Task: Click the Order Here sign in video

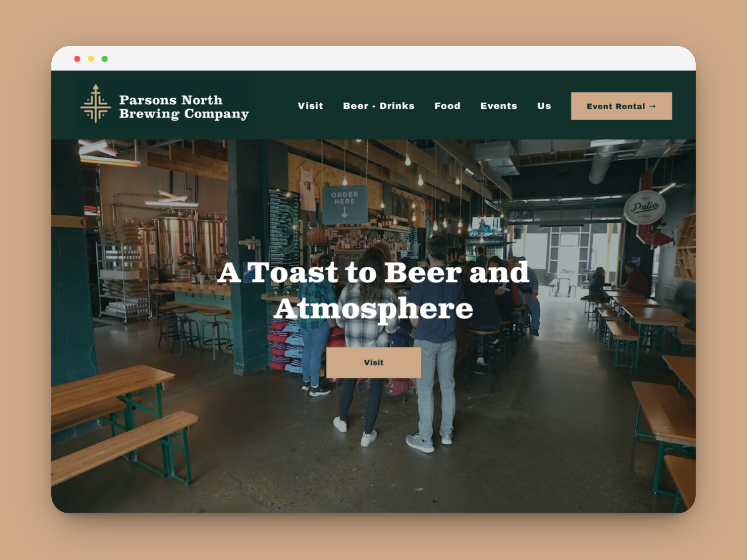Action: [344, 204]
